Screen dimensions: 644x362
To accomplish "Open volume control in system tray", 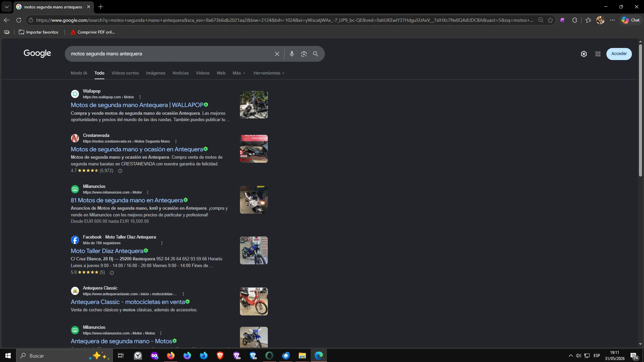I will coord(578,356).
